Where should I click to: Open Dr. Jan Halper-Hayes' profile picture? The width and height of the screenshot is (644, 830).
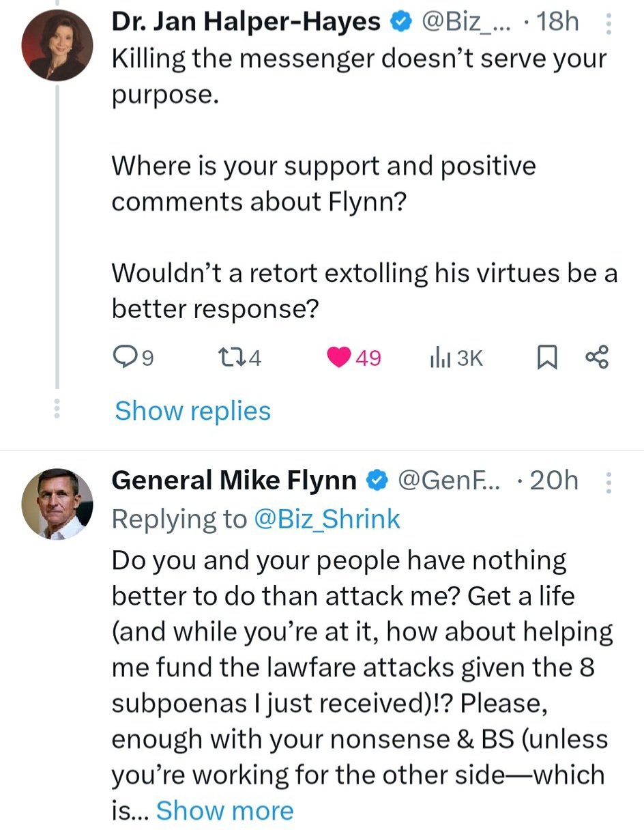pyautogui.click(x=57, y=46)
